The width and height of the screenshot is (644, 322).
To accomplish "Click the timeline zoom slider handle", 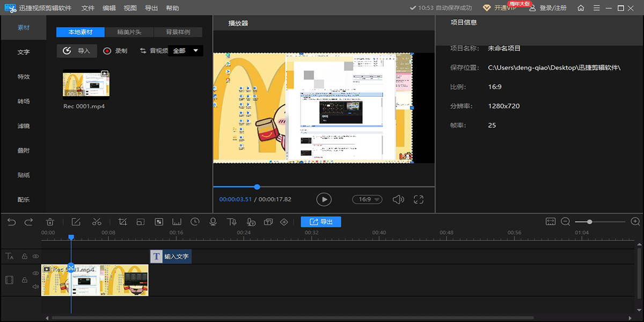I will (590, 222).
